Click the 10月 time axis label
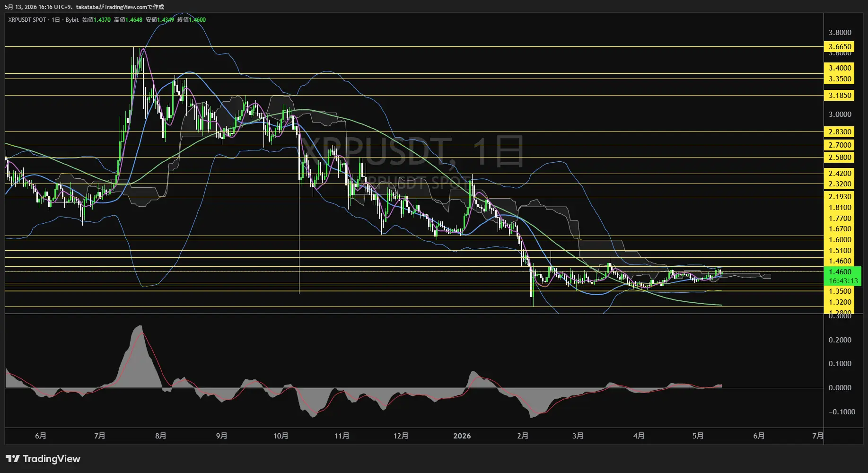Viewport: 868px width, 473px height. coord(281,436)
